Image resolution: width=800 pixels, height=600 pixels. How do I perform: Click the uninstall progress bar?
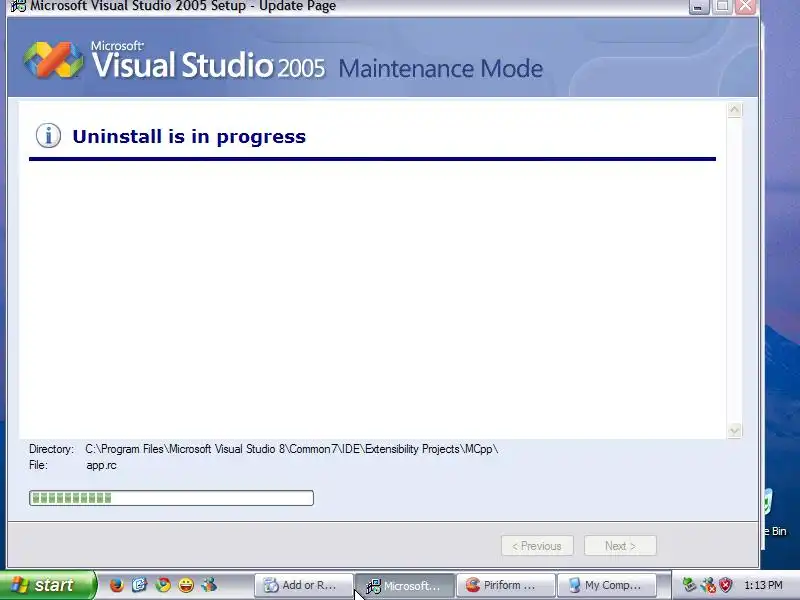coord(171,498)
